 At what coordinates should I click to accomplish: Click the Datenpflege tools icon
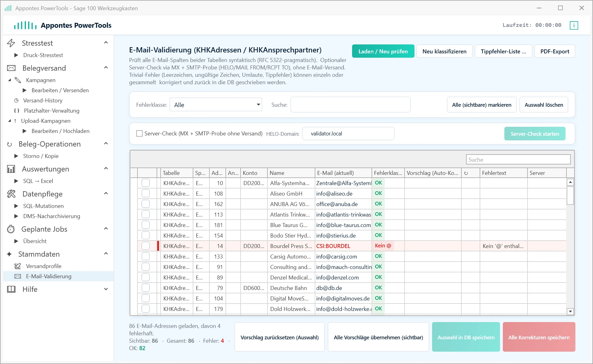[x=11, y=194]
